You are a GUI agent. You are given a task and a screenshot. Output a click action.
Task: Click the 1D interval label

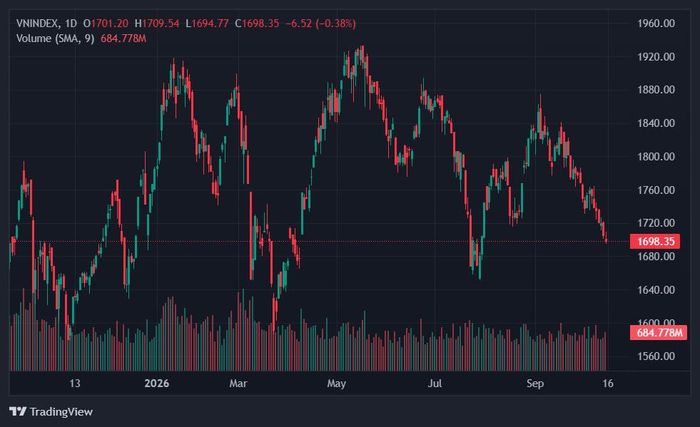(71, 23)
